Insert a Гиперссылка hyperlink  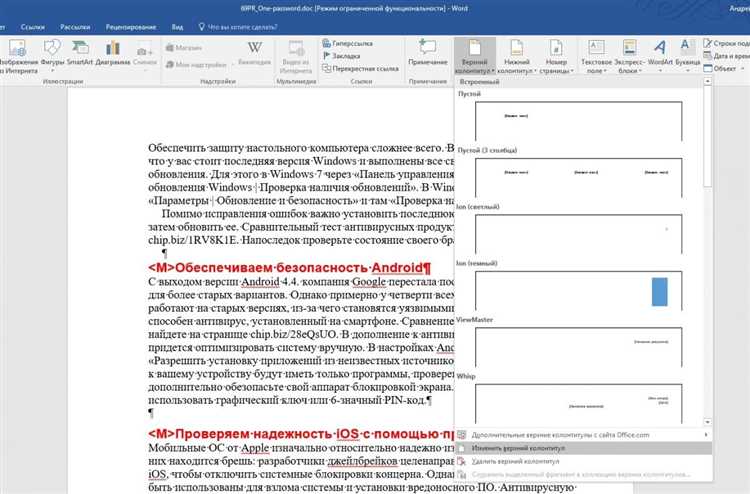coord(348,44)
